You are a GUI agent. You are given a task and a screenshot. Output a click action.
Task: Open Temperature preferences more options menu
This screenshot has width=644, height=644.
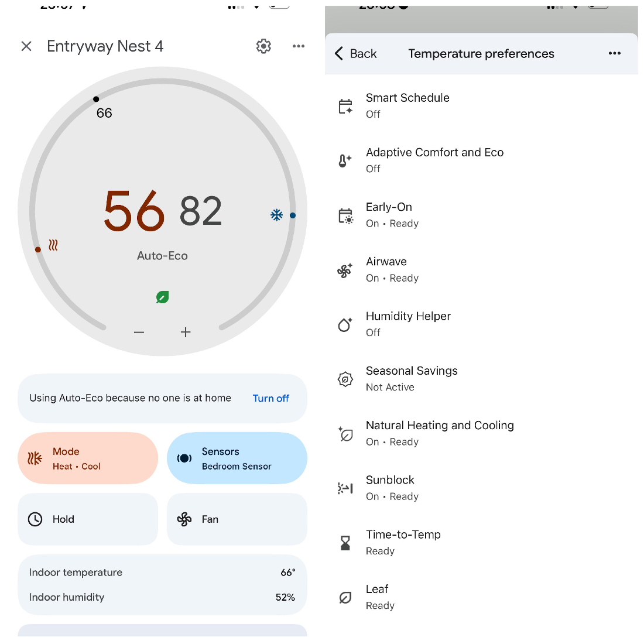[x=614, y=54]
